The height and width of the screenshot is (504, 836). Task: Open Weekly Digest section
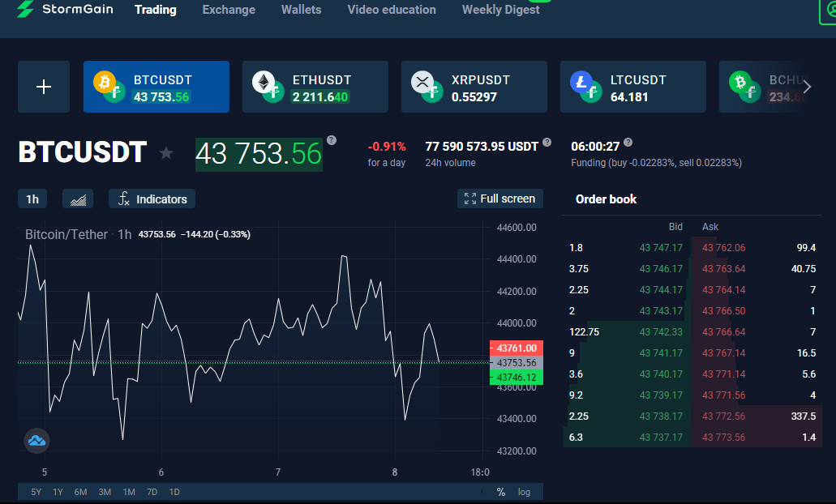(x=500, y=10)
